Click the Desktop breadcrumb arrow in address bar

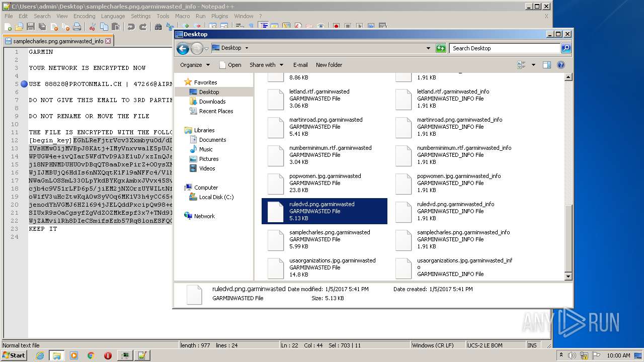point(247,48)
